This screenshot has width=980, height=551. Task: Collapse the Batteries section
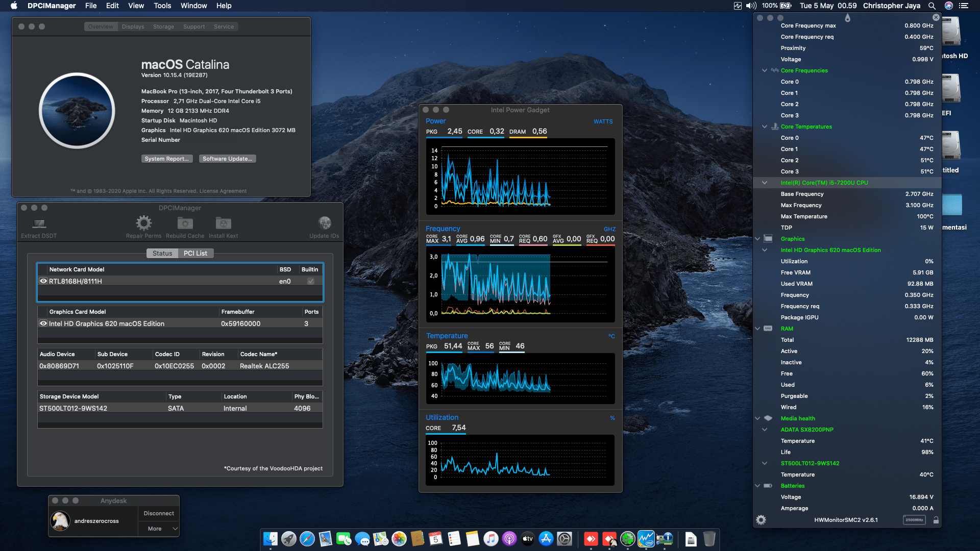tap(758, 486)
